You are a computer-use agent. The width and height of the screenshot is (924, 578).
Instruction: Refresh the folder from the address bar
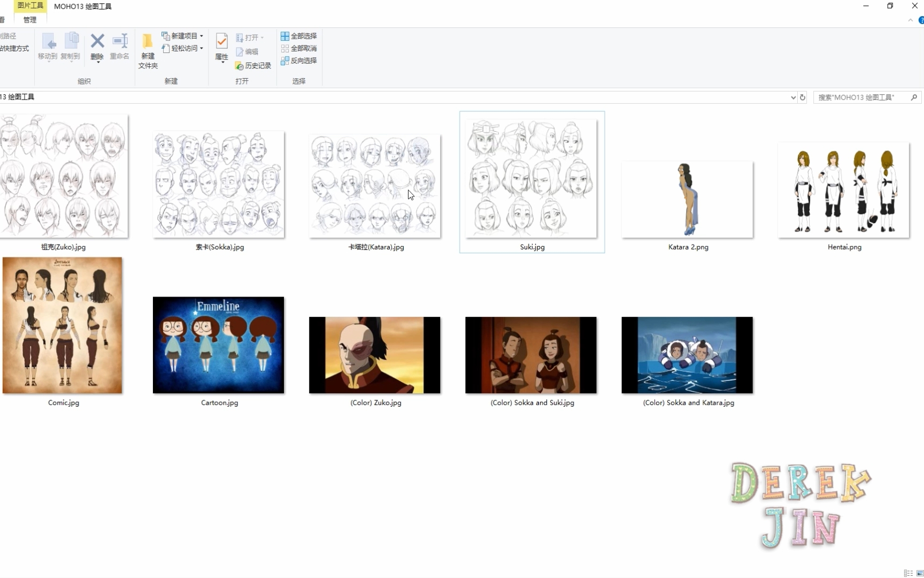803,97
